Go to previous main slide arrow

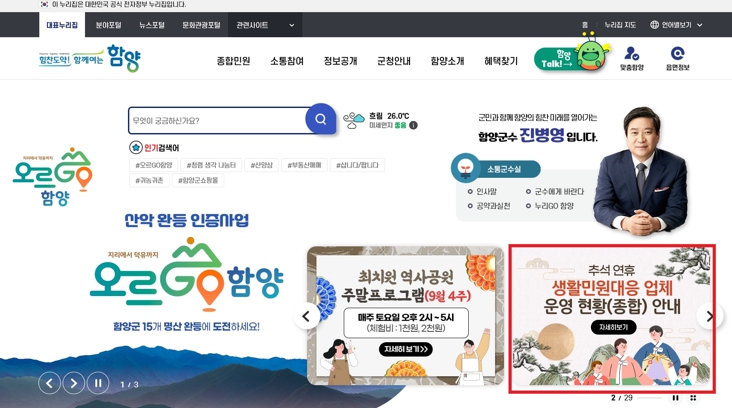pos(49,383)
